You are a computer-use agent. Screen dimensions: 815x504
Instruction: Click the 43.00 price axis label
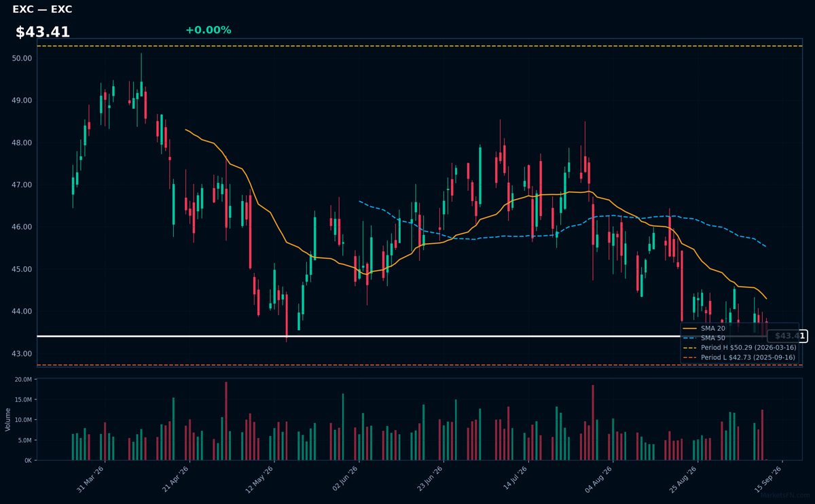[22, 354]
